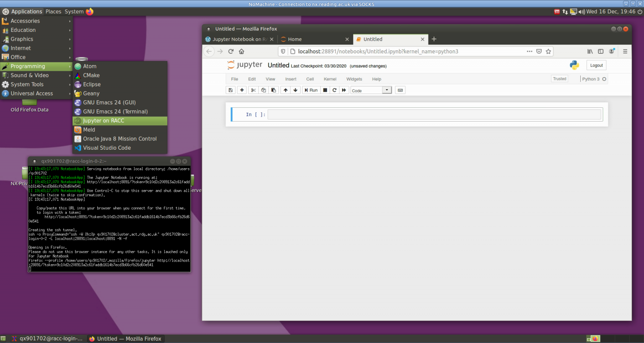Expand the Office submenu

coord(36,57)
